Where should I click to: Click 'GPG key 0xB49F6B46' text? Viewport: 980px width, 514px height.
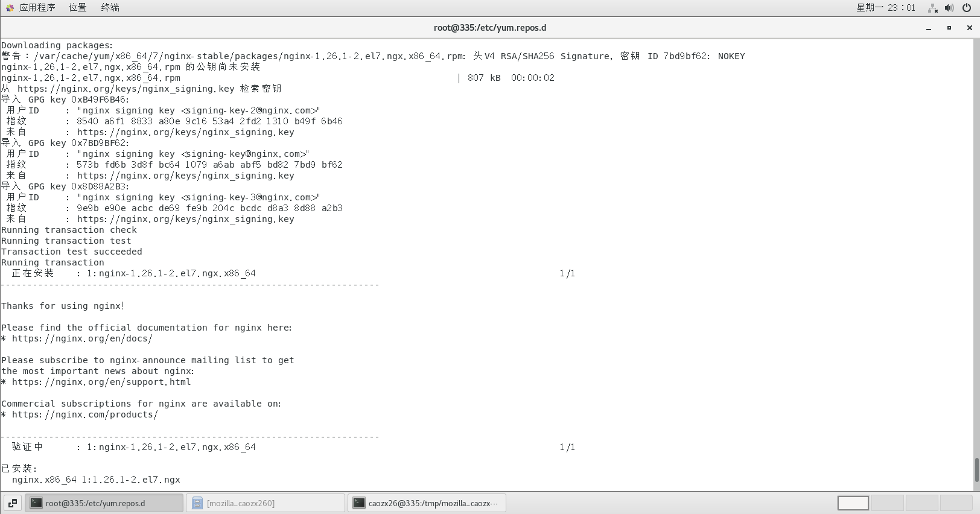[x=78, y=100]
